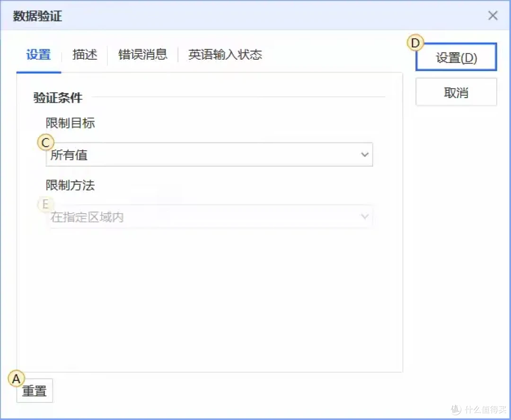This screenshot has height=420, width=511.
Task: Click the 重置 button
Action: 35,390
